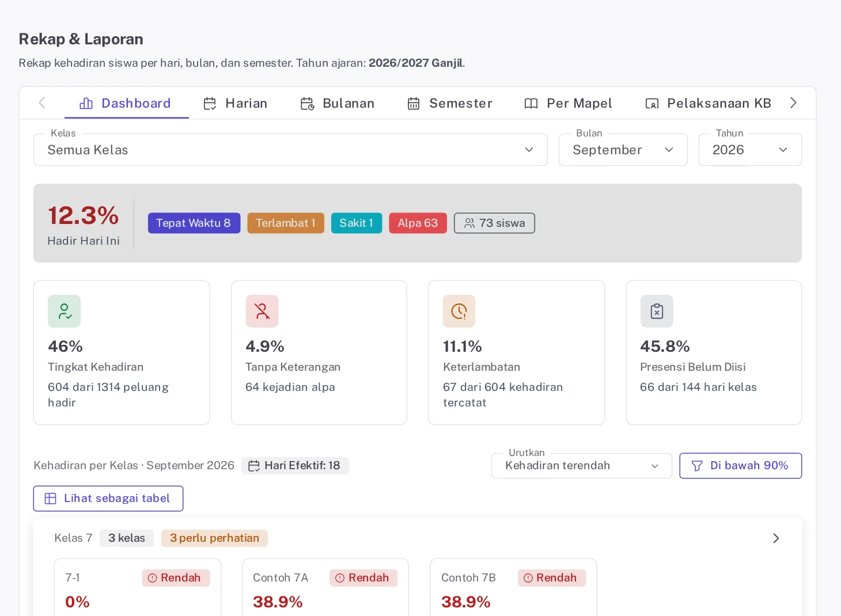841x616 pixels.
Task: Toggle the Di bawah 90% filter
Action: [x=741, y=466]
